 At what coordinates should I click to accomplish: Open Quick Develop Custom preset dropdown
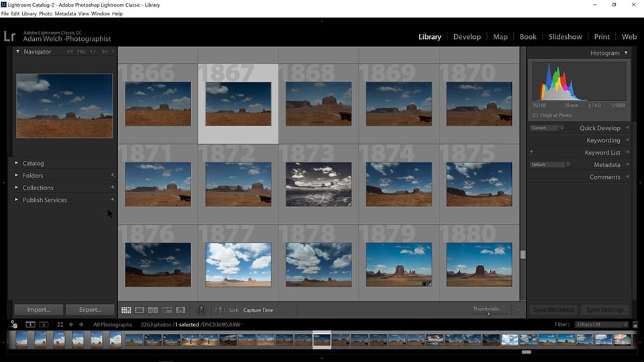547,127
